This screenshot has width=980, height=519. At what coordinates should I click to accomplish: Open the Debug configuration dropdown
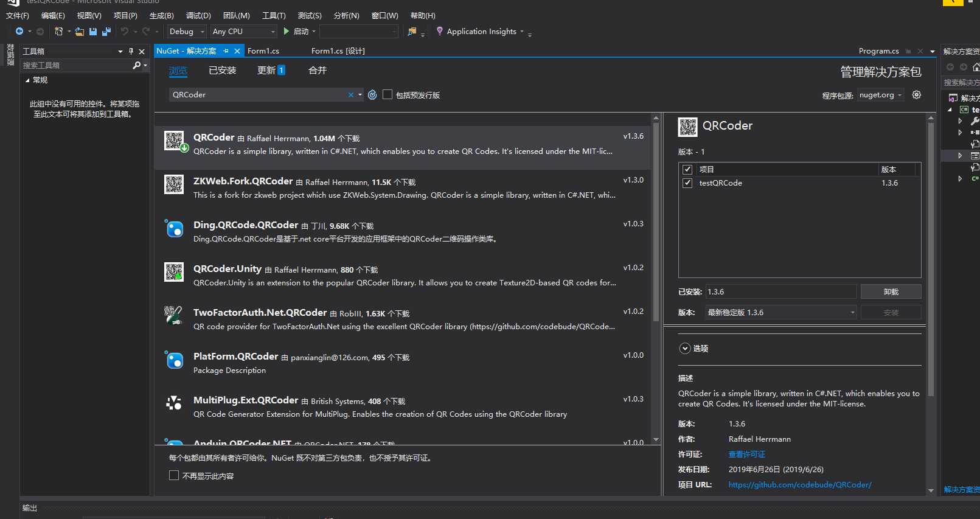point(187,32)
